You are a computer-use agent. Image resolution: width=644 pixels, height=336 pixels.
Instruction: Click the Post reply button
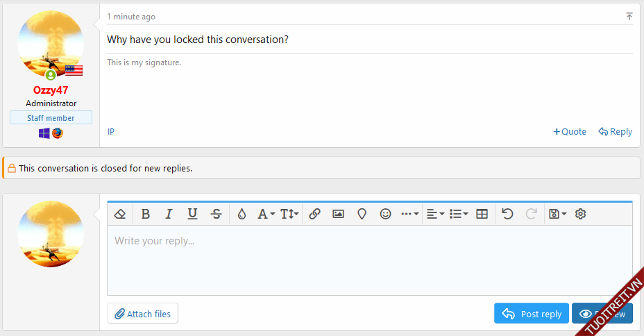click(532, 314)
